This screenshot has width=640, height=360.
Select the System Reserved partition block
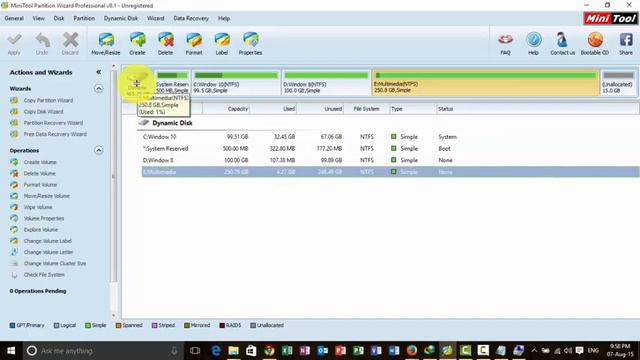[x=172, y=82]
